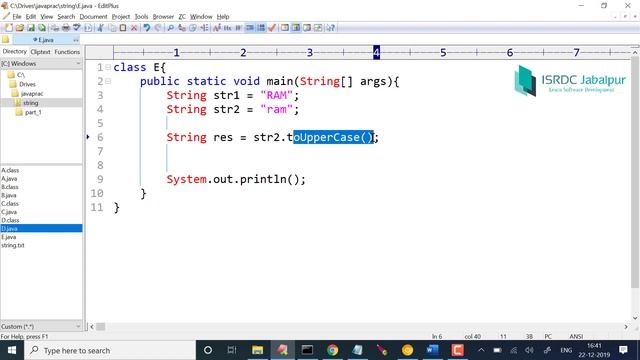This screenshot has height=360, width=640.
Task: Show hidden system tray icons
Action: click(x=481, y=350)
